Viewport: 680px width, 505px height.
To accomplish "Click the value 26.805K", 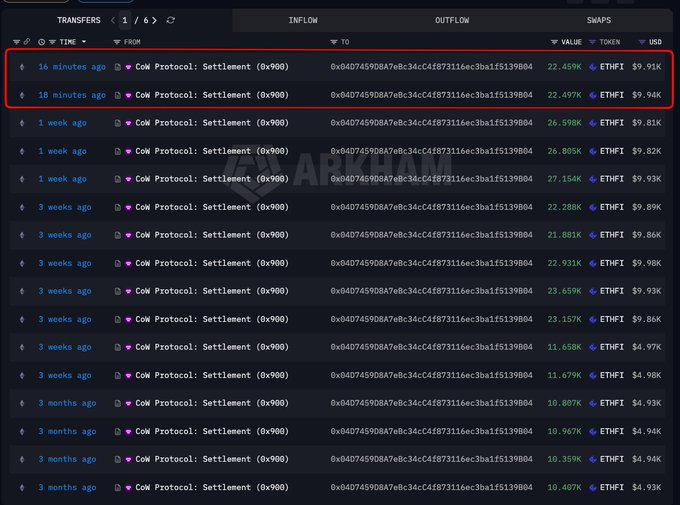I will (x=564, y=151).
